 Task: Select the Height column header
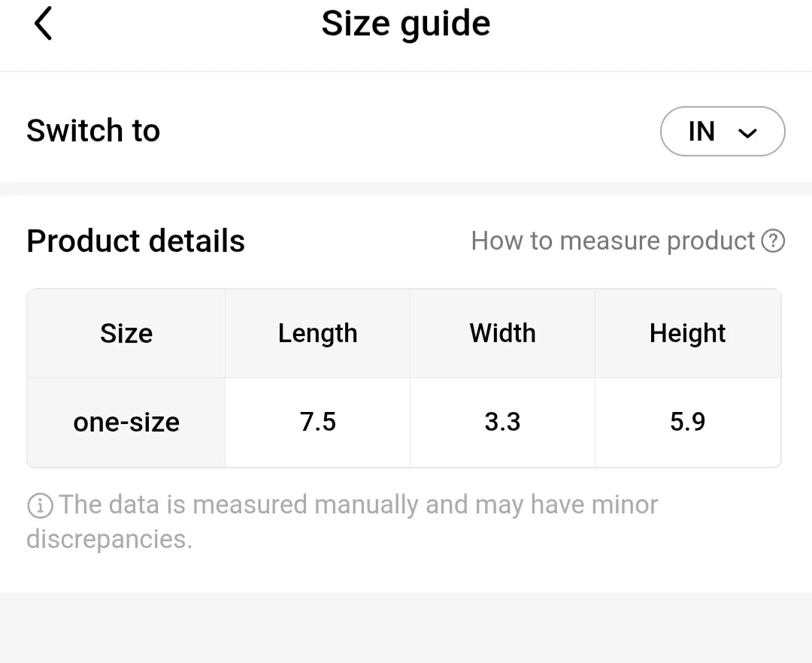pos(687,334)
